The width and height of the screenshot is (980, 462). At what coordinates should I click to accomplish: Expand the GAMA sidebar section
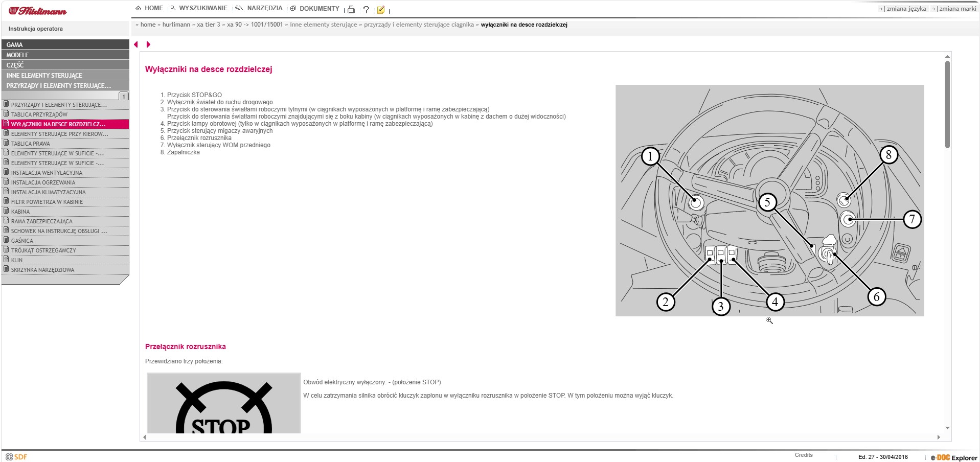[x=65, y=44]
